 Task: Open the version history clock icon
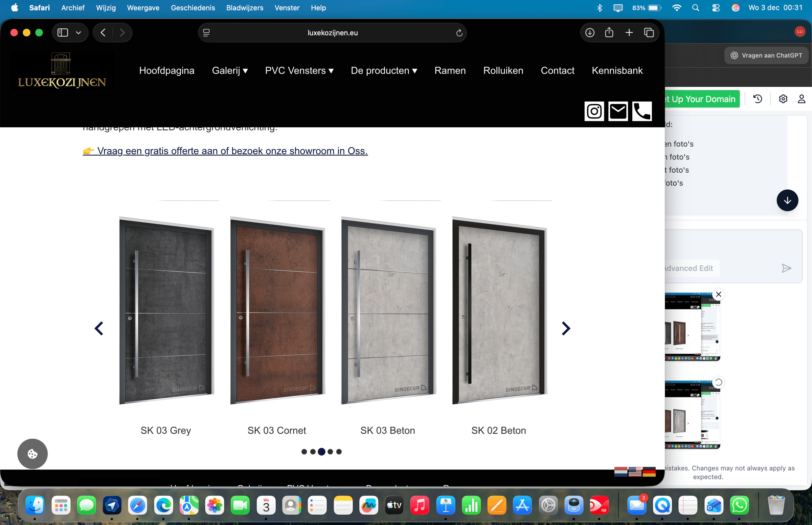(x=757, y=99)
